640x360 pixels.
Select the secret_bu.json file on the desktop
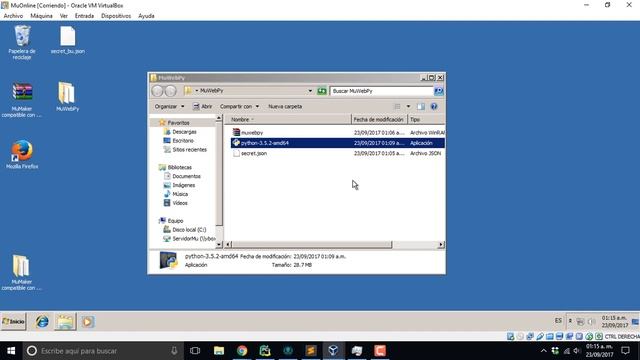pos(68,40)
